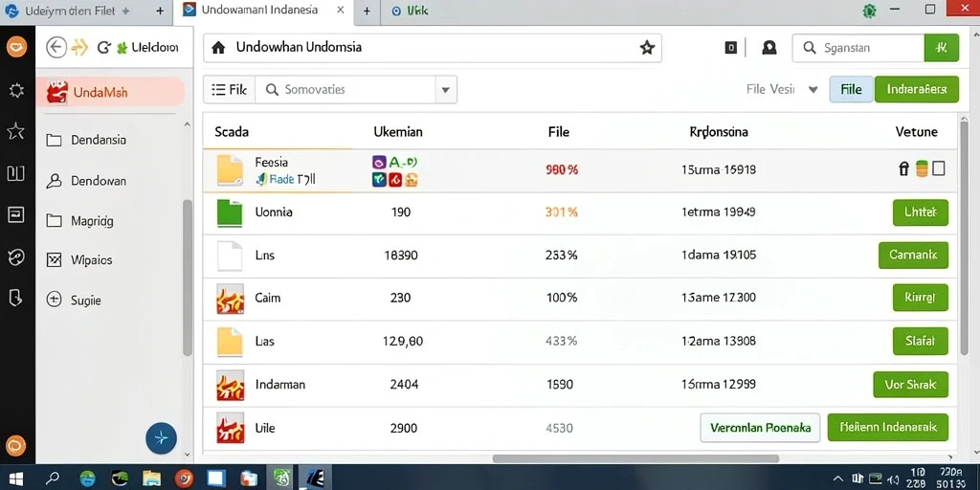Click the green extension icon in top right
Image resolution: width=980 pixels, height=490 pixels.
(869, 11)
